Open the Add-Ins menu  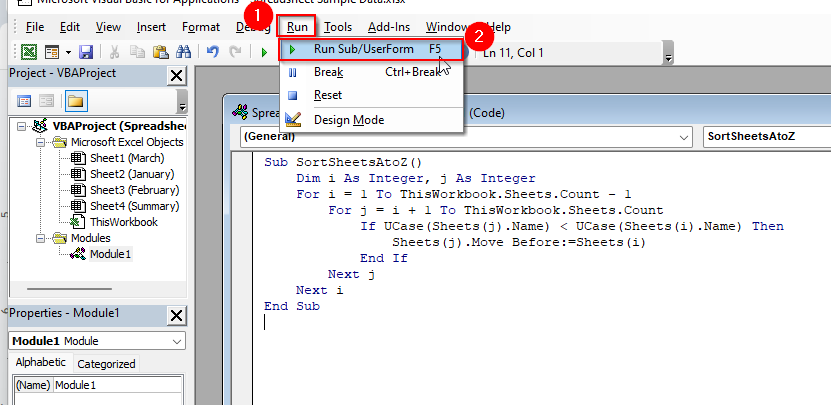click(389, 27)
